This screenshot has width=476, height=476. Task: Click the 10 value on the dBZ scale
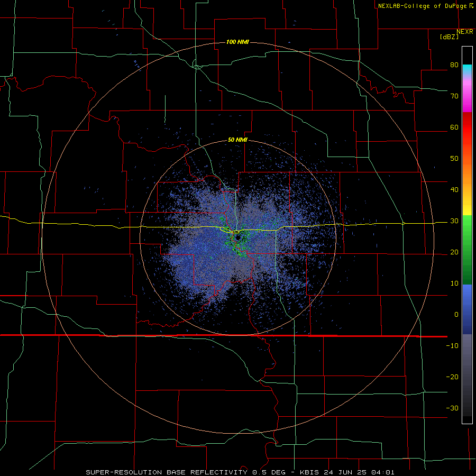(454, 283)
